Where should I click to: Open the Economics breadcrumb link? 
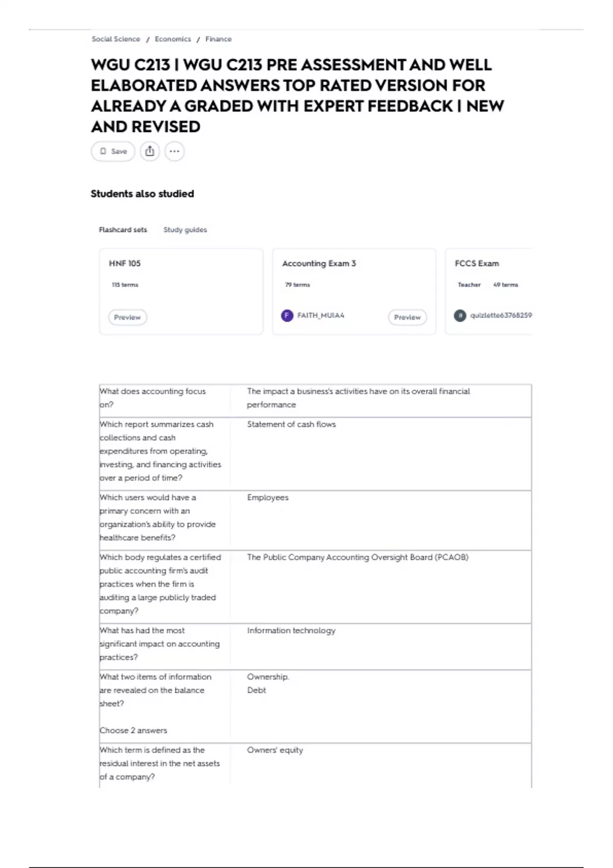pyautogui.click(x=173, y=39)
